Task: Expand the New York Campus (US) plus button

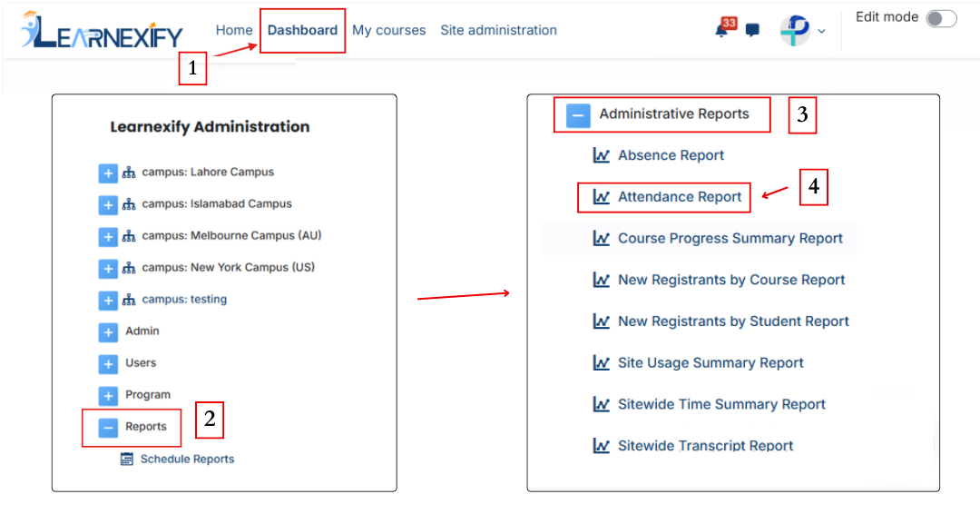Action: pyautogui.click(x=108, y=268)
